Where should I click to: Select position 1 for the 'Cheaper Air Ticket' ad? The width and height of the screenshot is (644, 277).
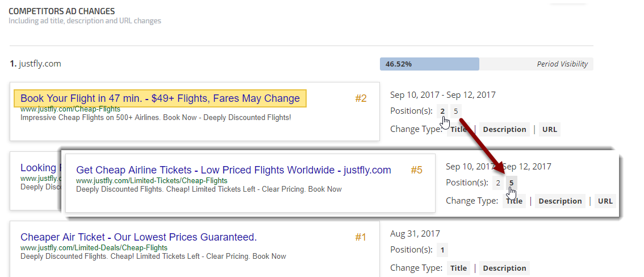click(x=442, y=250)
